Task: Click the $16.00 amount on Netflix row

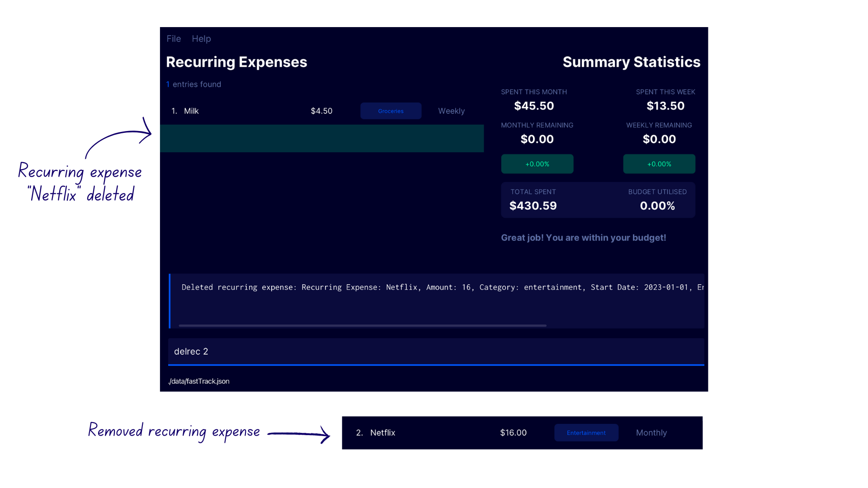Action: coord(513,433)
